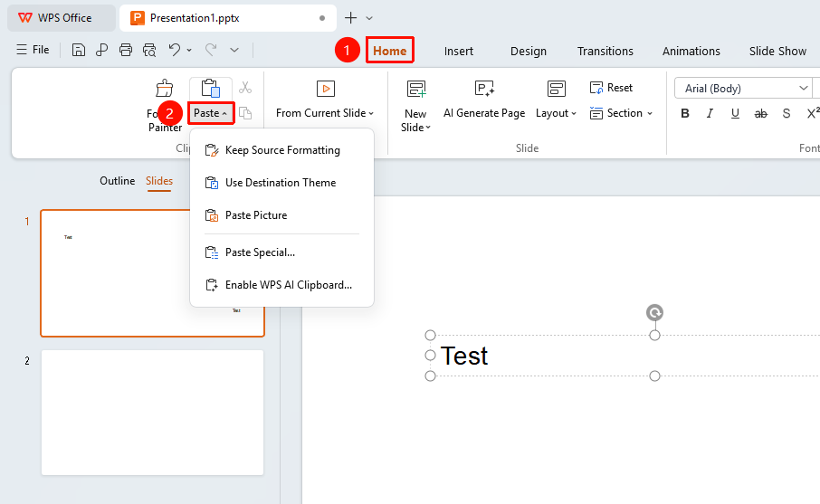This screenshot has height=504, width=820.
Task: Expand the Layout dropdown
Action: point(573,113)
